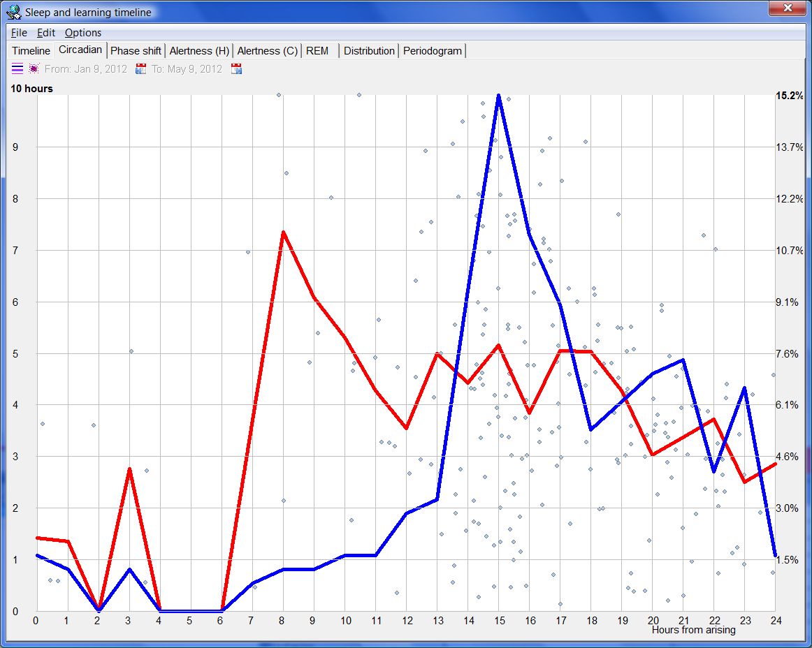The image size is (812, 648).
Task: Open the Options menu
Action: pyautogui.click(x=83, y=33)
